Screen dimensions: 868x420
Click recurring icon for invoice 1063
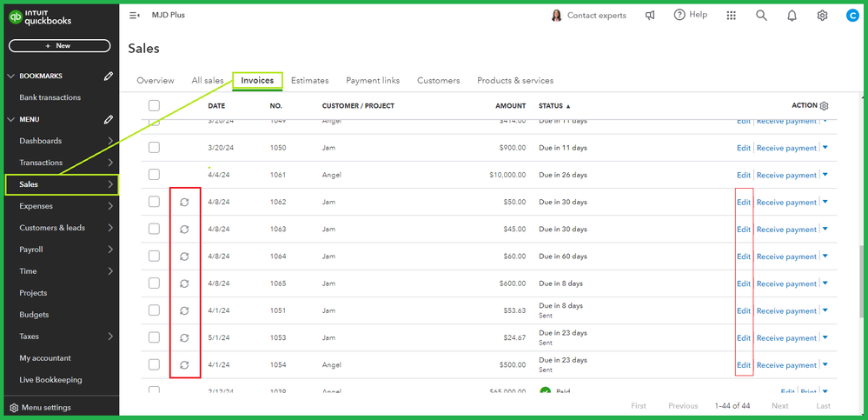pos(184,230)
